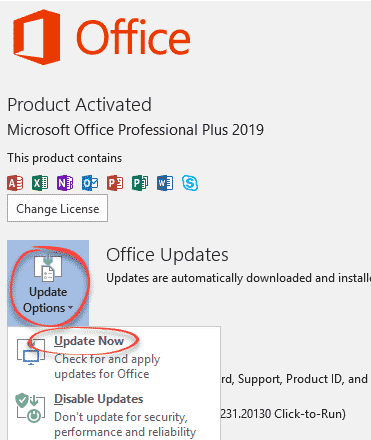Click the Disable Updates shield icon

30,408
